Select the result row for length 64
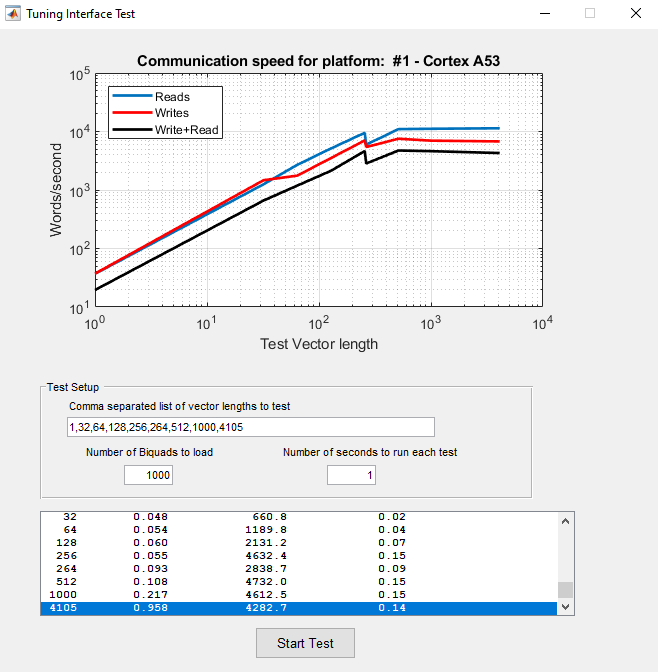The width and height of the screenshot is (658, 672). point(300,530)
